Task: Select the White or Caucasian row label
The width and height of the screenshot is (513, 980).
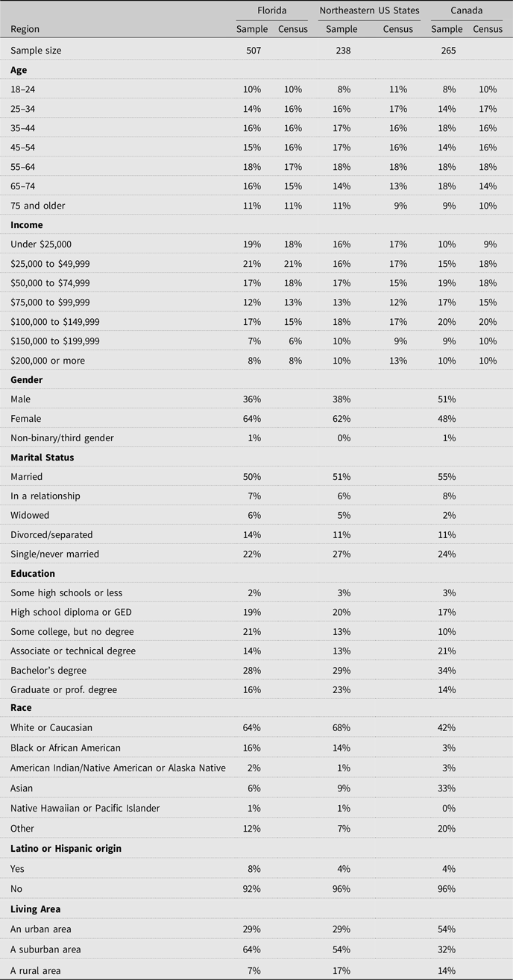Action: point(51,727)
